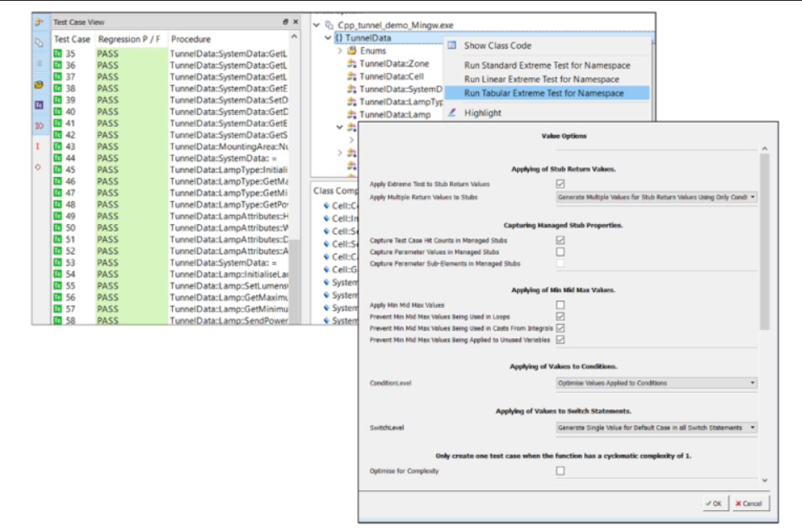Toggle Prevent Min Mid Max Applied to Unused Variables

pyautogui.click(x=560, y=340)
